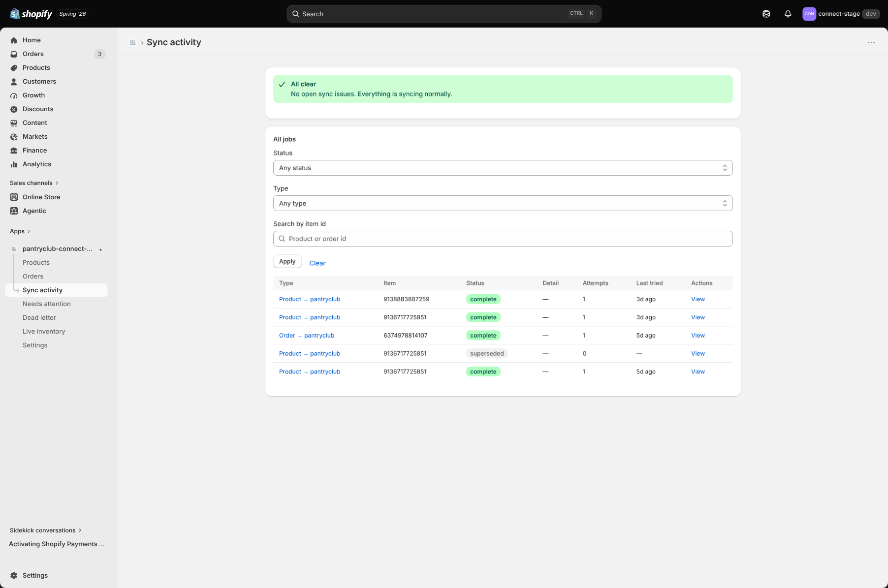The width and height of the screenshot is (888, 588).
Task: Open Order → pantryclub link
Action: click(307, 336)
